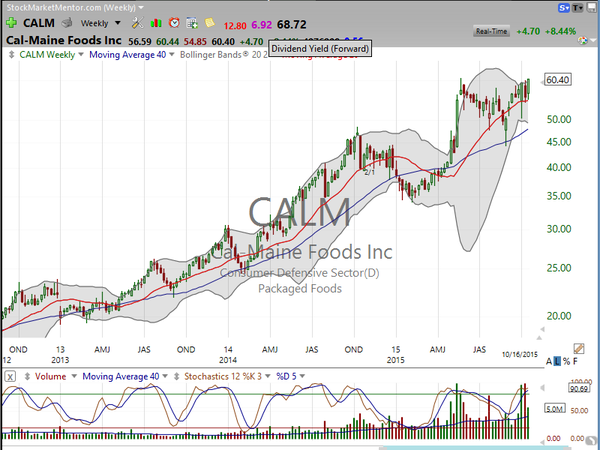The height and width of the screenshot is (450, 600).
Task: Click the save layout floppy icon
Action: point(592,8)
